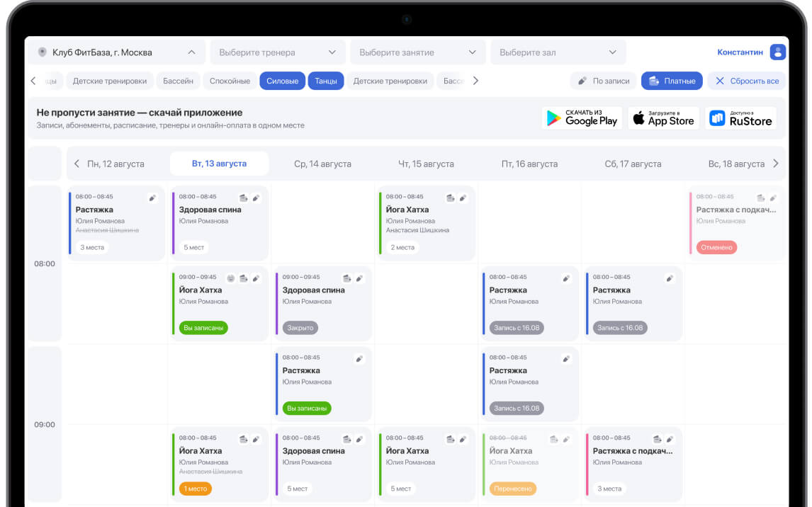Expand the 'Выберите занятие' dropdown

(x=418, y=52)
